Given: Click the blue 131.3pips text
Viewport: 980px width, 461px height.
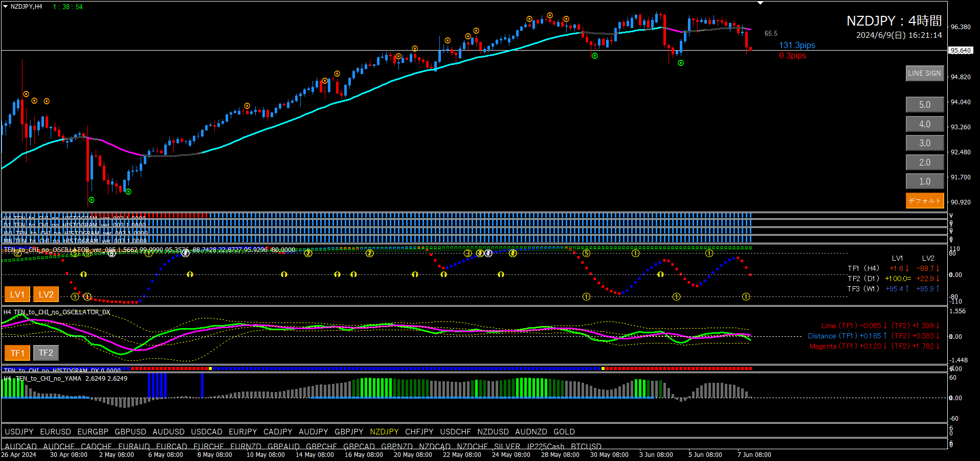Looking at the screenshot, I should pos(797,45).
